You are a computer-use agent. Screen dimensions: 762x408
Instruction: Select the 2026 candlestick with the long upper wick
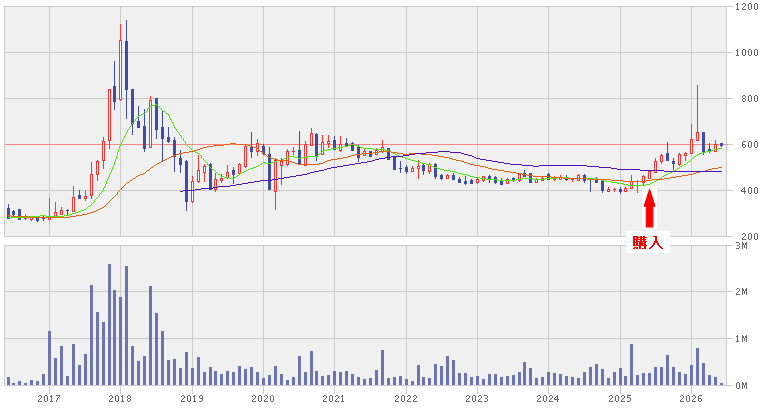click(x=697, y=113)
